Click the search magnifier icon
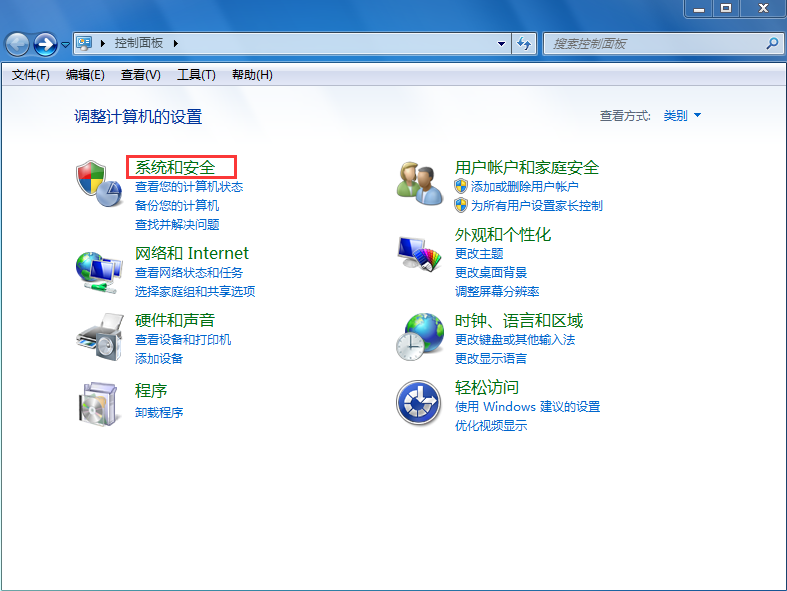This screenshot has height=591, width=787. (x=772, y=44)
